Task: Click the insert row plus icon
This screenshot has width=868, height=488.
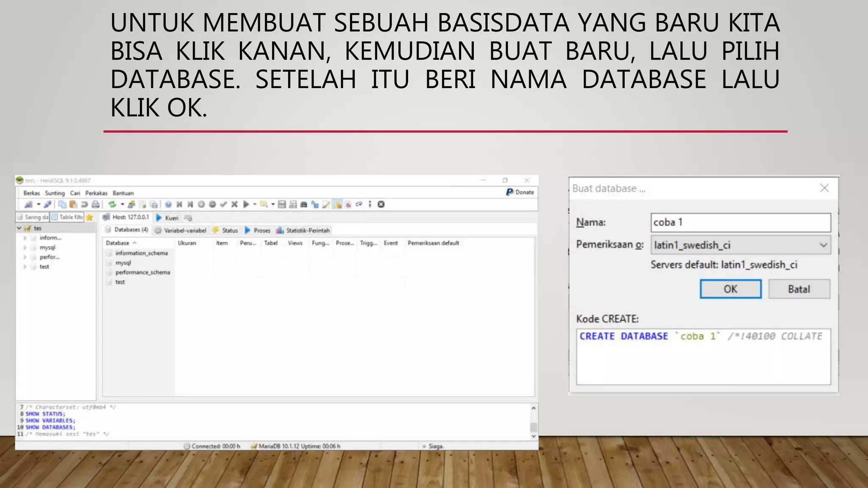Action: click(201, 205)
